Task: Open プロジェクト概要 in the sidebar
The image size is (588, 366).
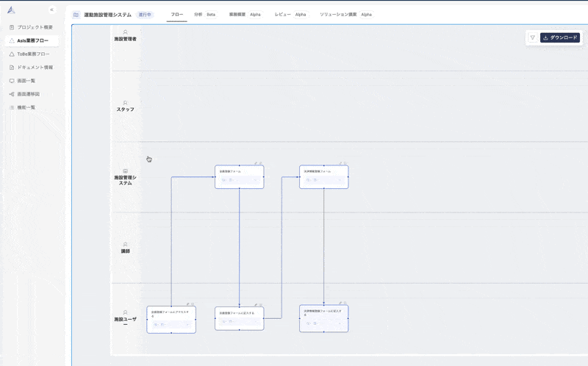Action: pyautogui.click(x=32, y=27)
